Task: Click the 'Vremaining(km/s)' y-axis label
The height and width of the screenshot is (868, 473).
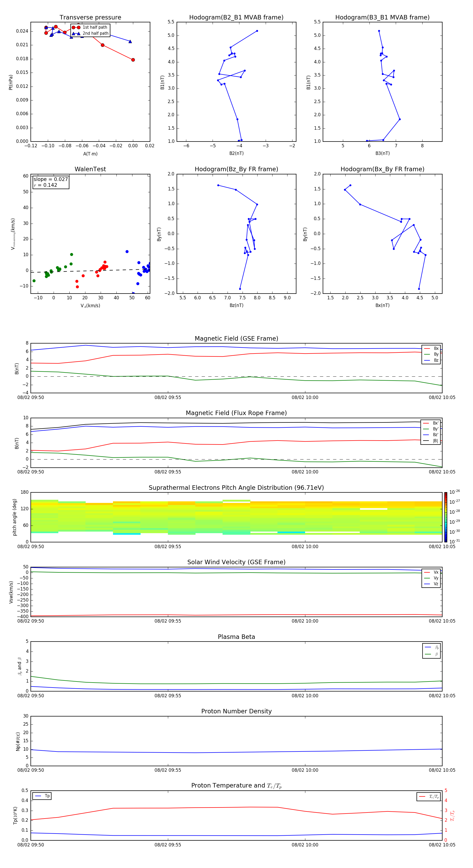Action: 13,234
